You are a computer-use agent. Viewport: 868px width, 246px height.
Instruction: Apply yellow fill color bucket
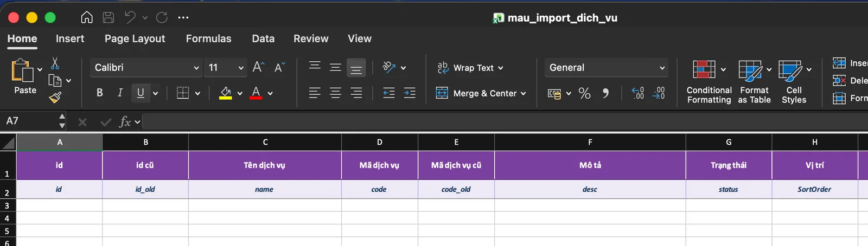click(x=226, y=93)
